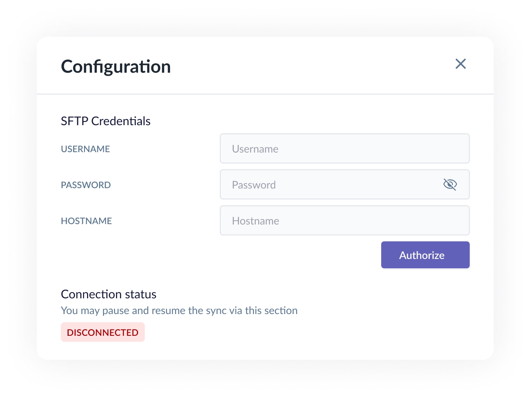The width and height of the screenshot is (532, 398).
Task: Show the hidden password using the eye icon
Action: point(450,184)
